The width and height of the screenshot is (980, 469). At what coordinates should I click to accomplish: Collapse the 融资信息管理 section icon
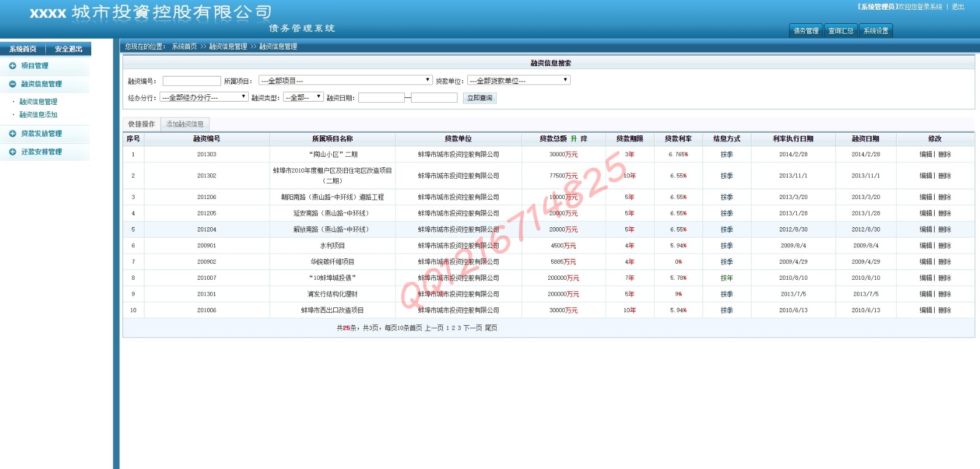pos(12,84)
